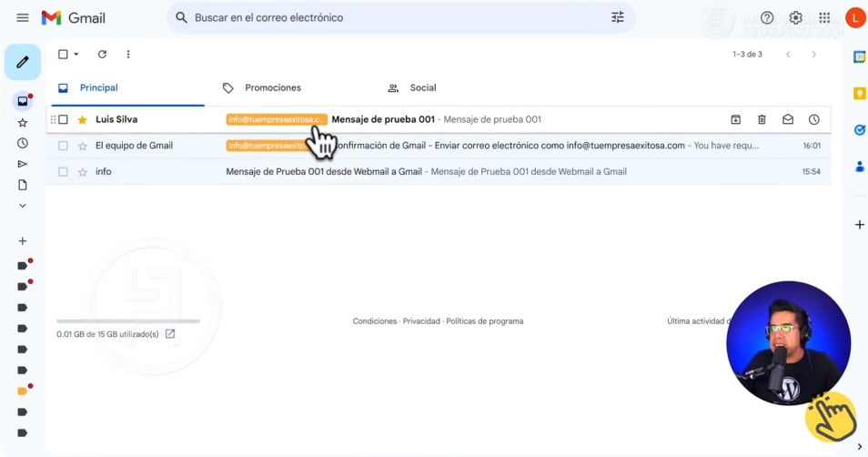Click the 16:01 timestamp
Image resolution: width=868 pixels, height=457 pixels.
tap(812, 146)
